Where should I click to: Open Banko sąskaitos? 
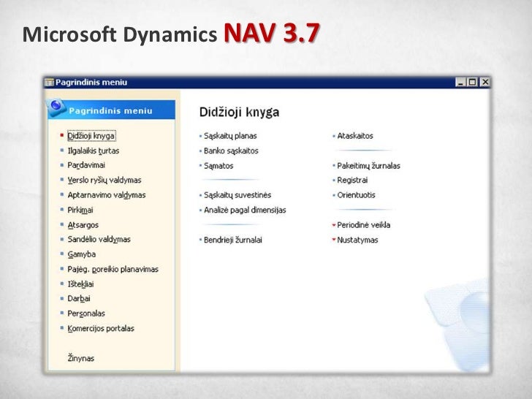231,151
